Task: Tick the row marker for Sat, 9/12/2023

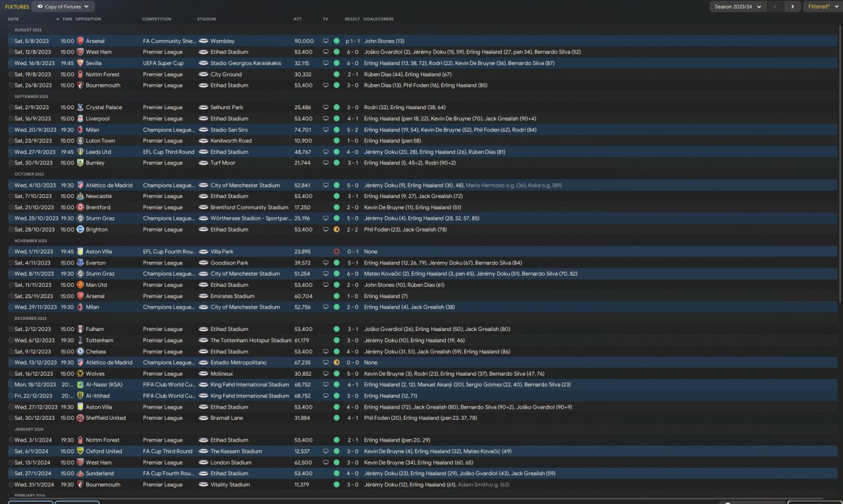Action: click(11, 351)
